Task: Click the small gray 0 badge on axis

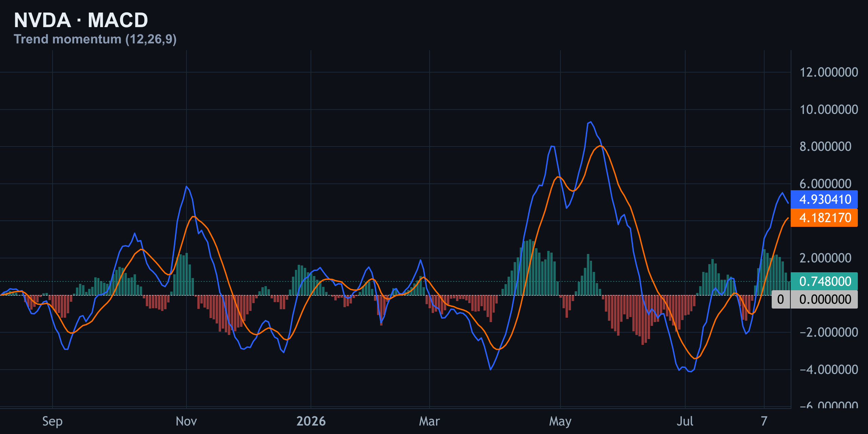Action: [781, 299]
